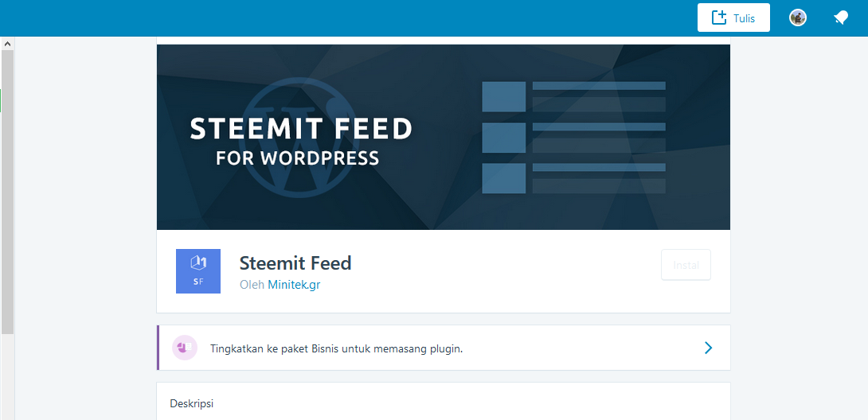Open the notifications bell
The height and width of the screenshot is (420, 868).
tap(841, 18)
